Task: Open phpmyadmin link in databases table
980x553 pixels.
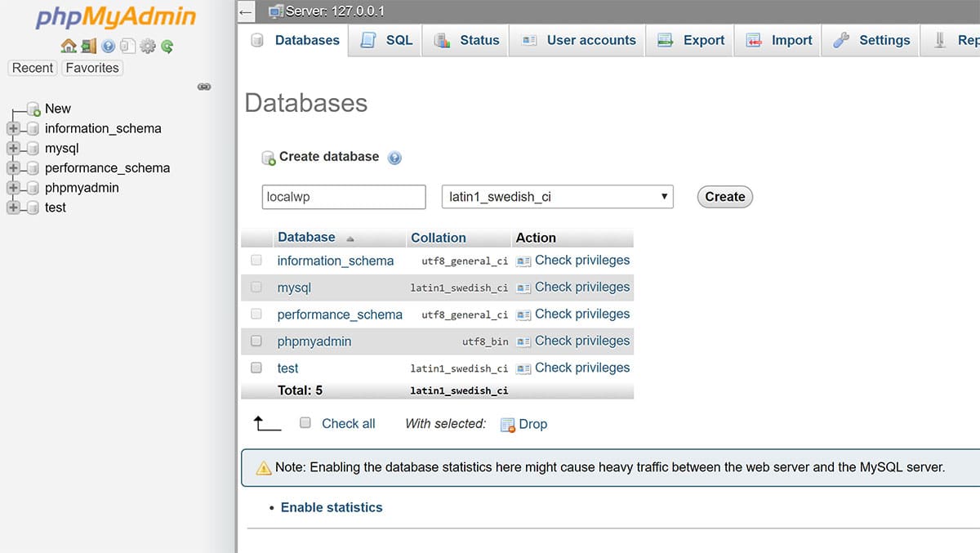Action: pyautogui.click(x=314, y=341)
